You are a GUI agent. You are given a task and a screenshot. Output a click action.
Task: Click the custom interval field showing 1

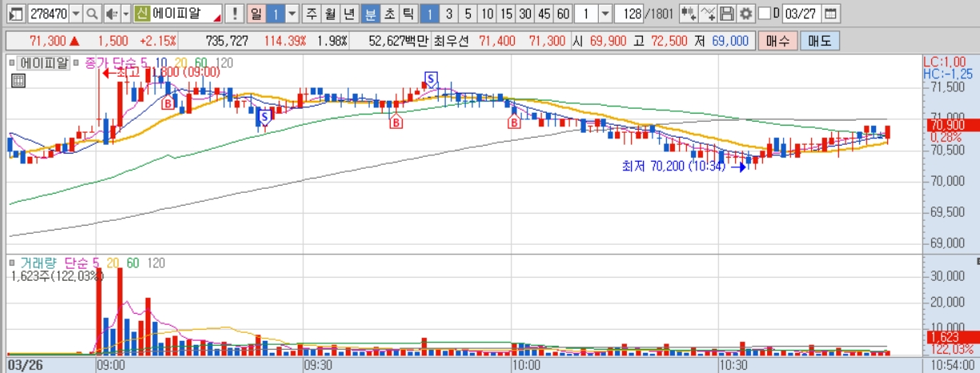(x=586, y=14)
